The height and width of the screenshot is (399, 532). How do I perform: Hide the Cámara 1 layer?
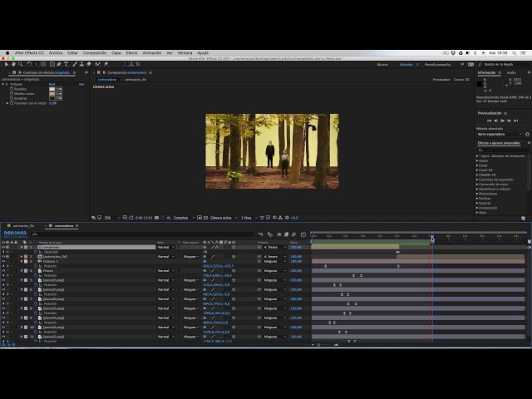[x=3, y=262]
